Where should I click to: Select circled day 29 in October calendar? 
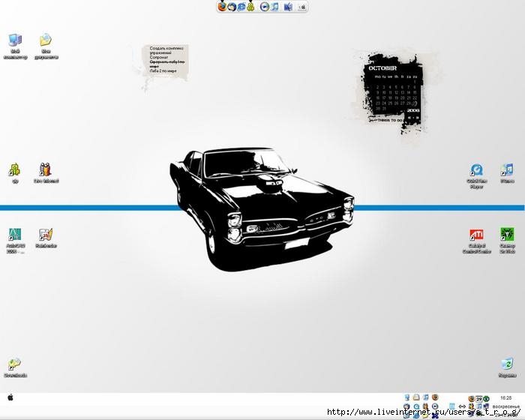pyautogui.click(x=415, y=103)
